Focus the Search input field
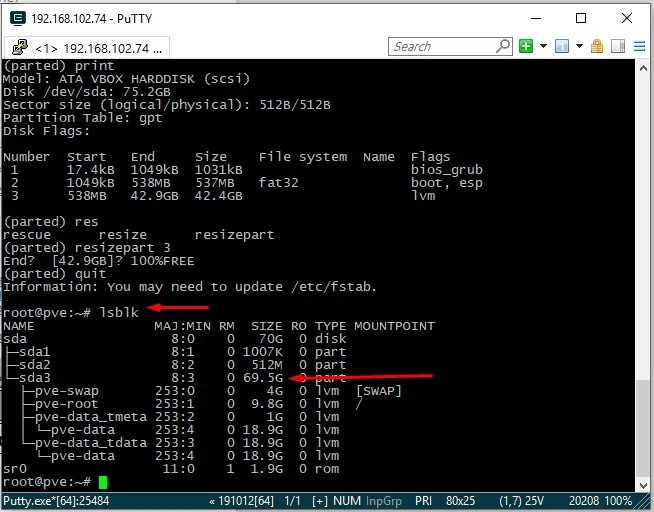 pyautogui.click(x=442, y=46)
